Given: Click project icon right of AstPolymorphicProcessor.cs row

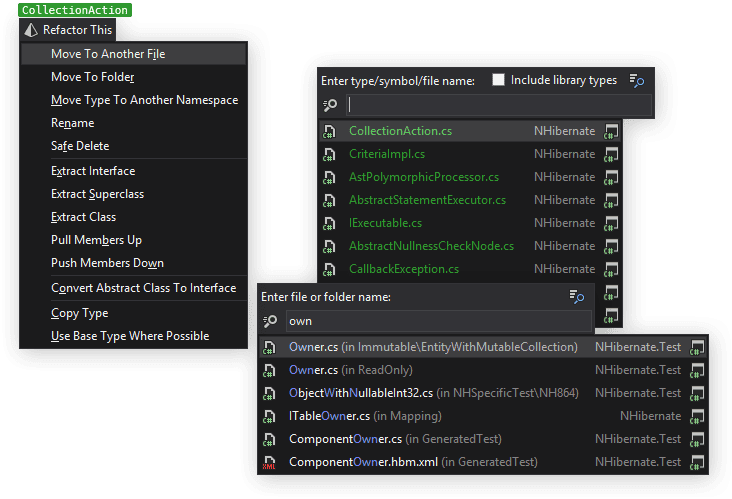Looking at the screenshot, I should click(611, 177).
